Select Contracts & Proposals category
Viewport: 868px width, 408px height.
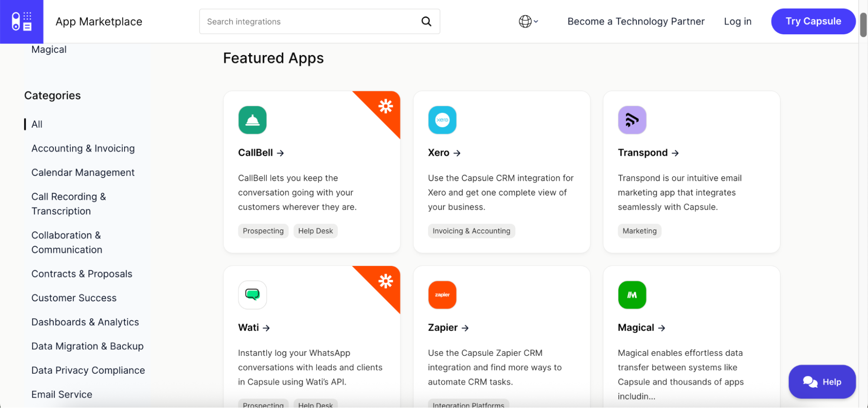pos(82,274)
